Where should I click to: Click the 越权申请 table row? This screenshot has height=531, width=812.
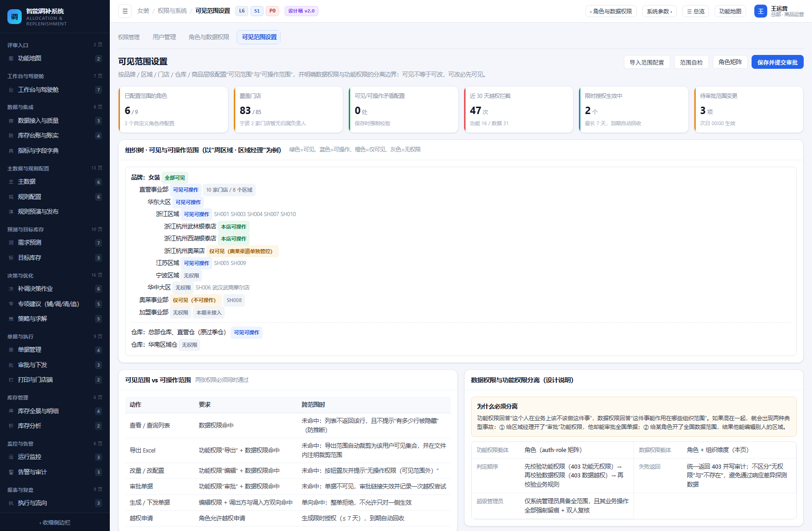[287, 519]
